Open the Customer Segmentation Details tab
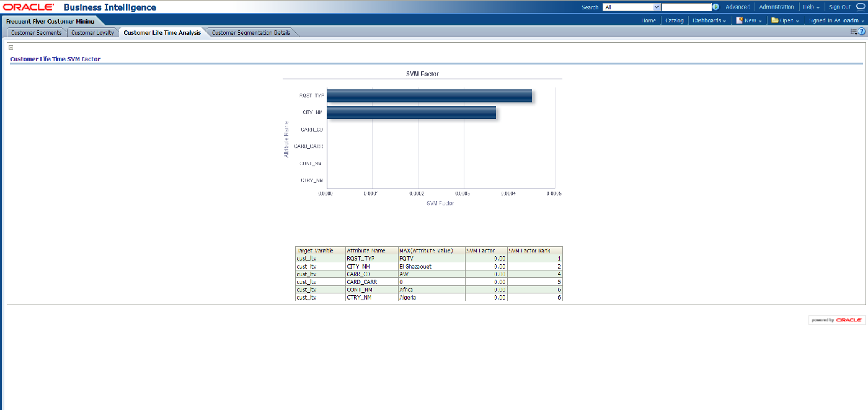 coord(250,33)
